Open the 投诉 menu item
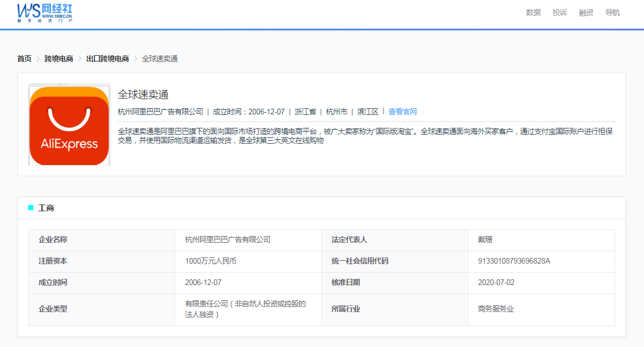This screenshot has width=644, height=347. pos(559,12)
